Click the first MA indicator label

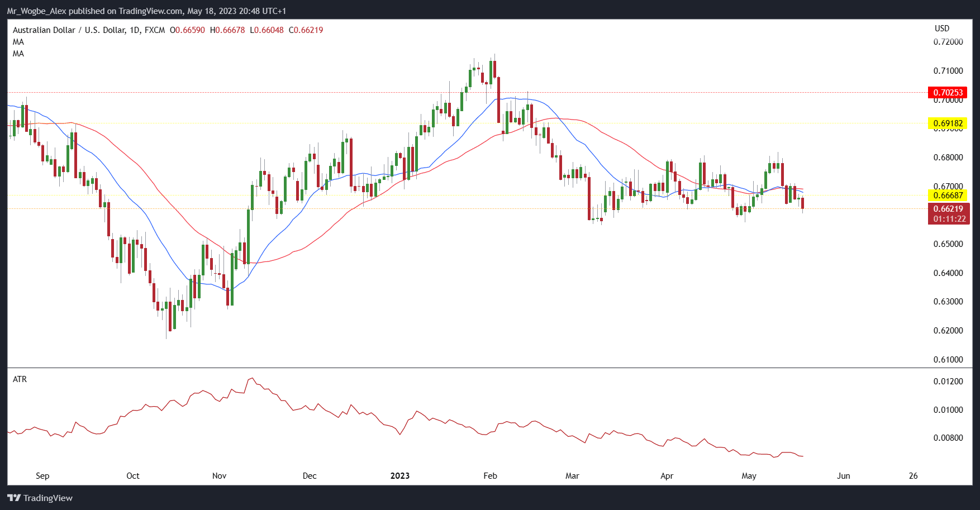(x=18, y=42)
